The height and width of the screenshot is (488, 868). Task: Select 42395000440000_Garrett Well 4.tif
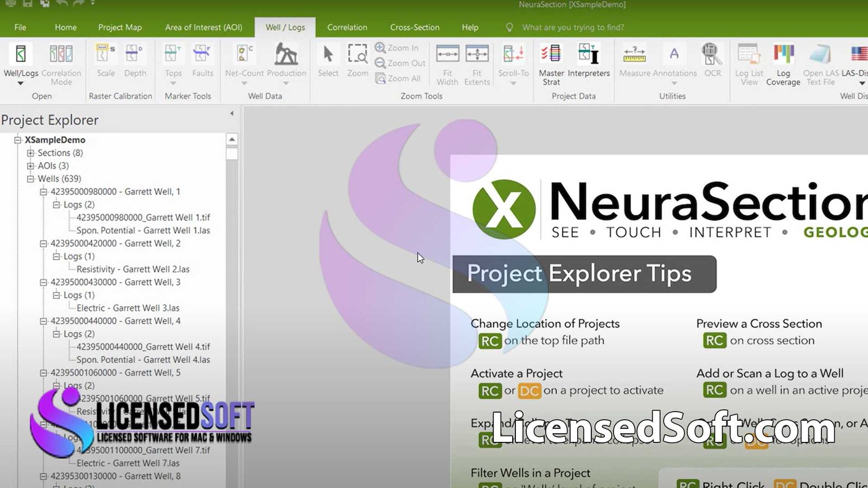pos(143,347)
